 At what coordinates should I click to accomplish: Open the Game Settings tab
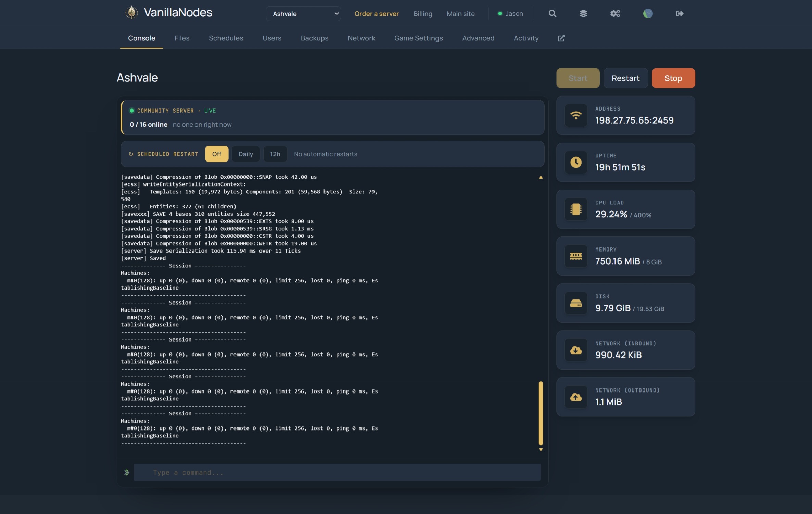point(418,38)
